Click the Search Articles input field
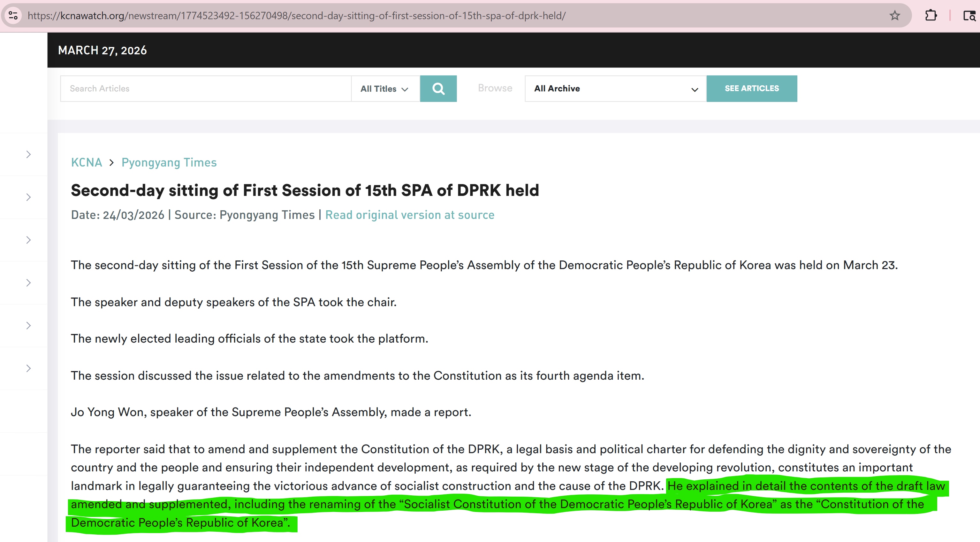Screen dimensions: 980x542 (x=205, y=89)
